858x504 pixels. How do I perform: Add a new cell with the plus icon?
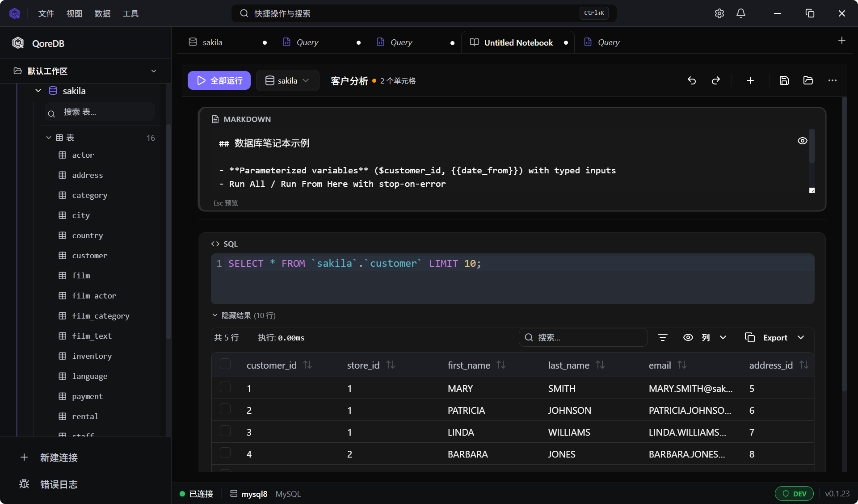click(x=750, y=80)
